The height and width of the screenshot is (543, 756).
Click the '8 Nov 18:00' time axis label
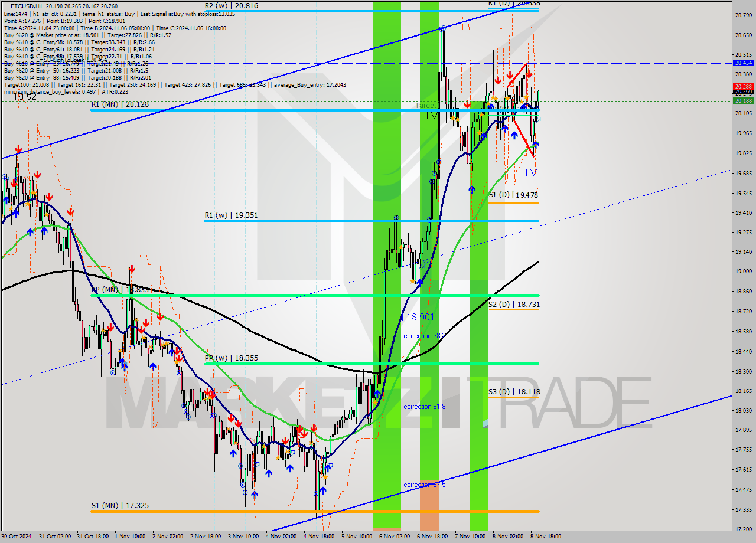pos(545,537)
